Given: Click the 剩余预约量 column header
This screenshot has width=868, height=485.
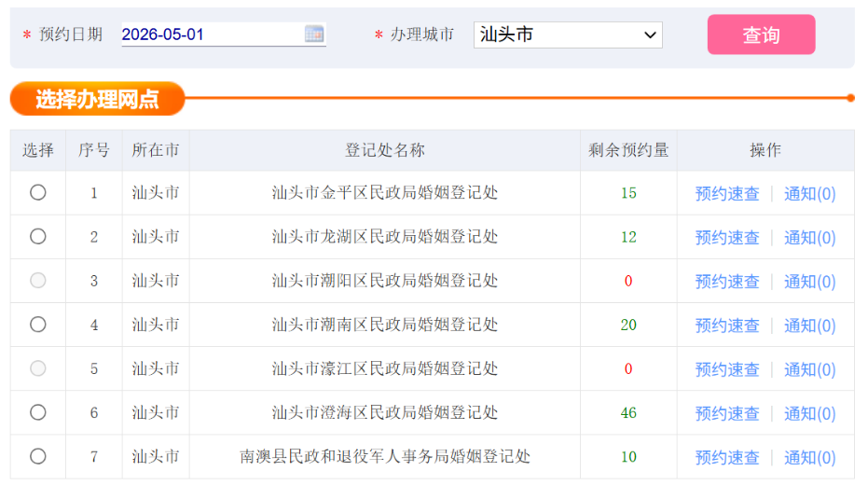Looking at the screenshot, I should tap(628, 150).
